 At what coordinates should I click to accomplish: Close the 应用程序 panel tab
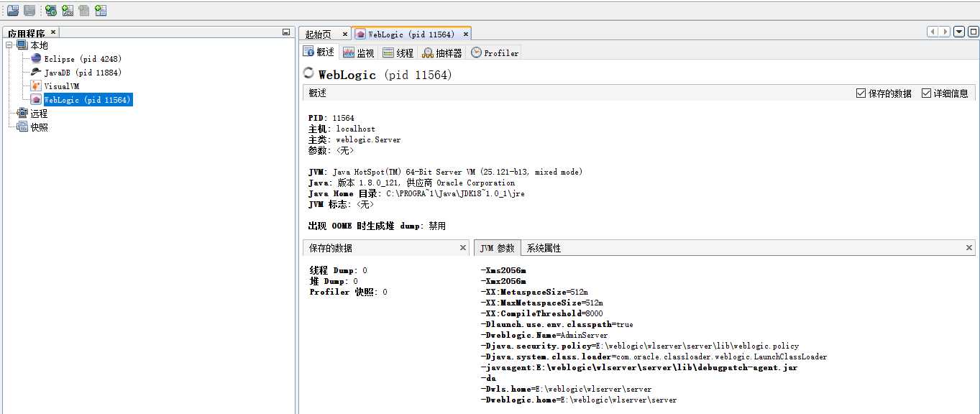coord(53,32)
